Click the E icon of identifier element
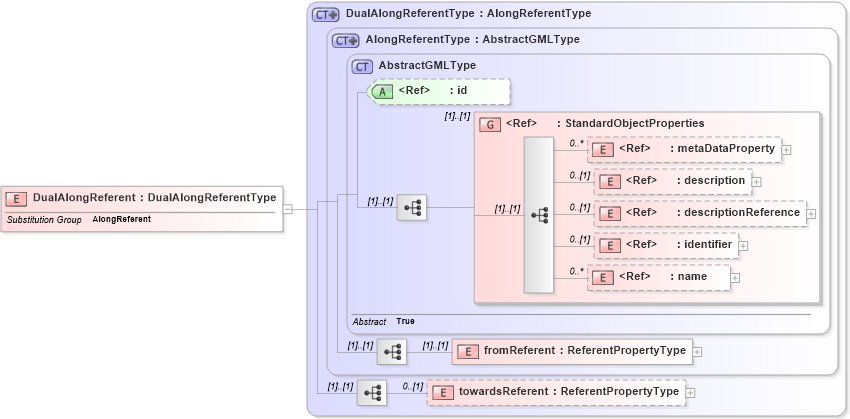 610,246
